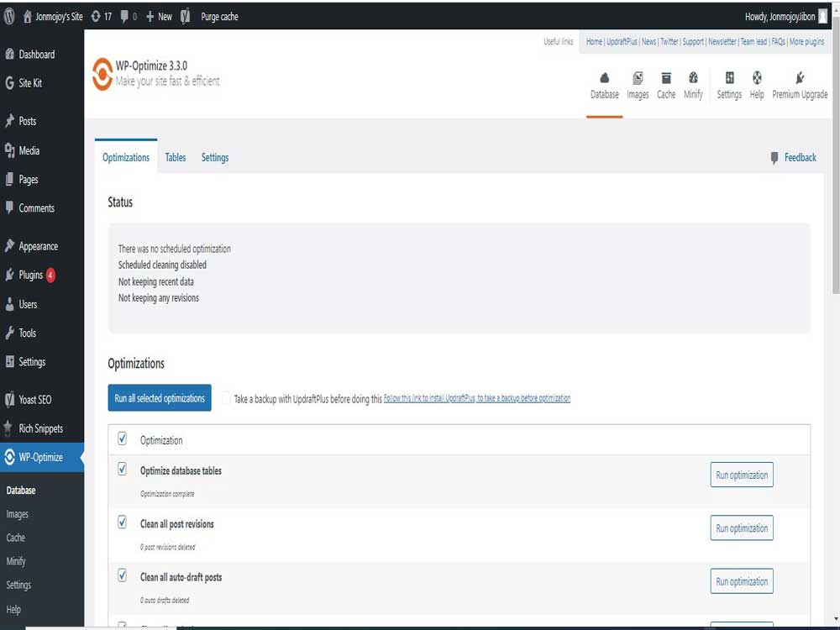Toggle select-all Optimization header checkbox
This screenshot has height=630, width=840.
(x=122, y=438)
